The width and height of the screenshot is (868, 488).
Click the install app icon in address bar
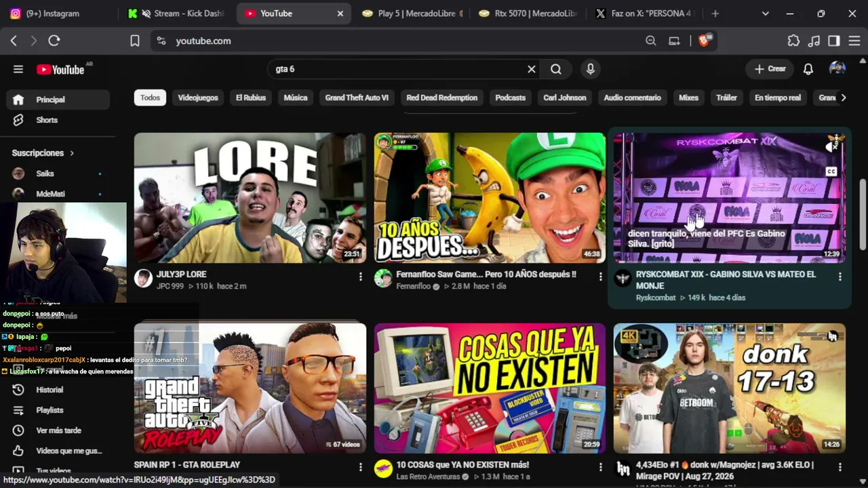coord(674,41)
